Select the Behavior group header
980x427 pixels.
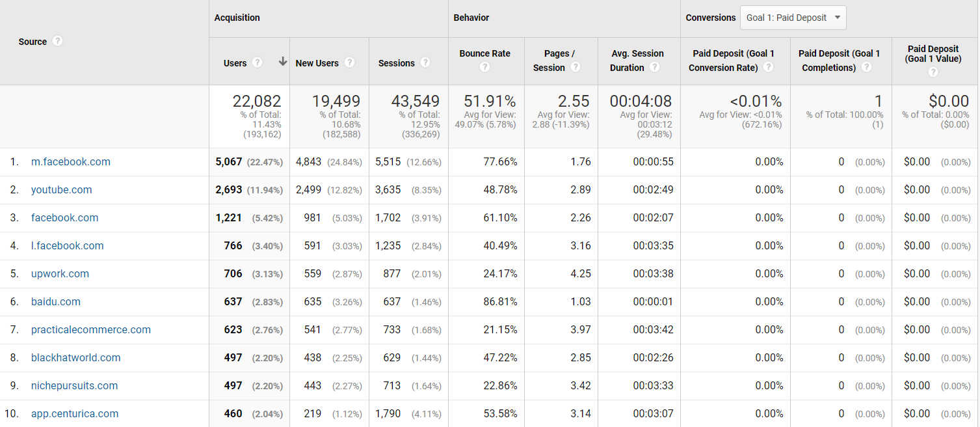(x=471, y=18)
